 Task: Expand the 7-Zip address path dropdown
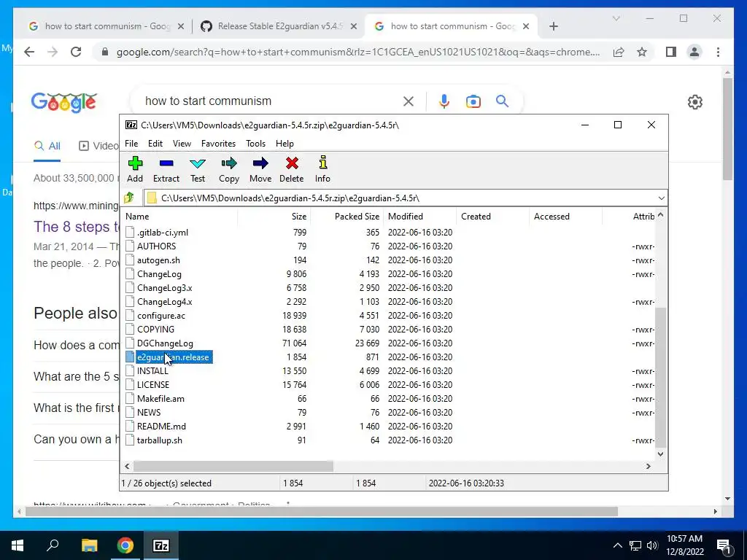point(661,198)
